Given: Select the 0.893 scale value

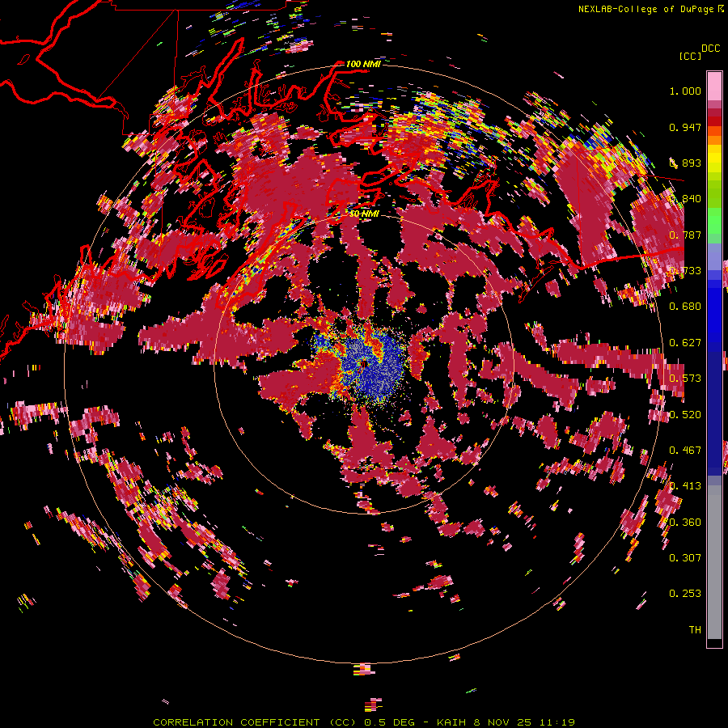Looking at the screenshot, I should pyautogui.click(x=685, y=163).
